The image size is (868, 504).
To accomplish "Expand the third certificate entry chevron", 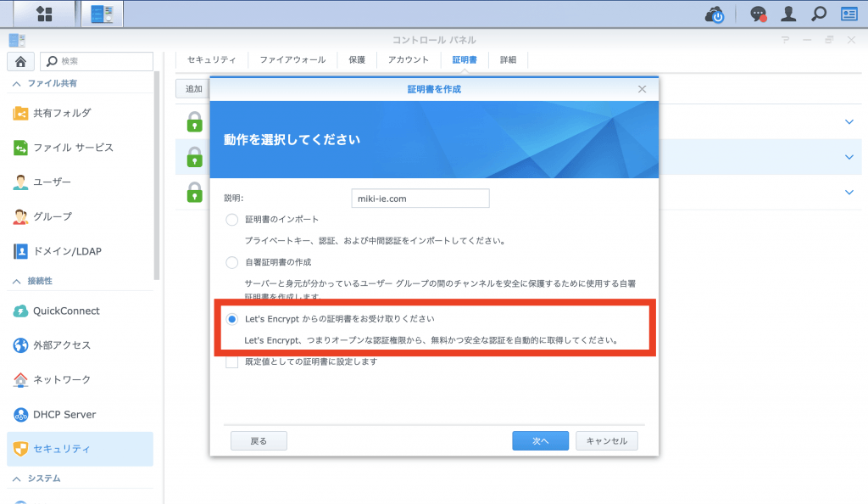I will tap(849, 193).
